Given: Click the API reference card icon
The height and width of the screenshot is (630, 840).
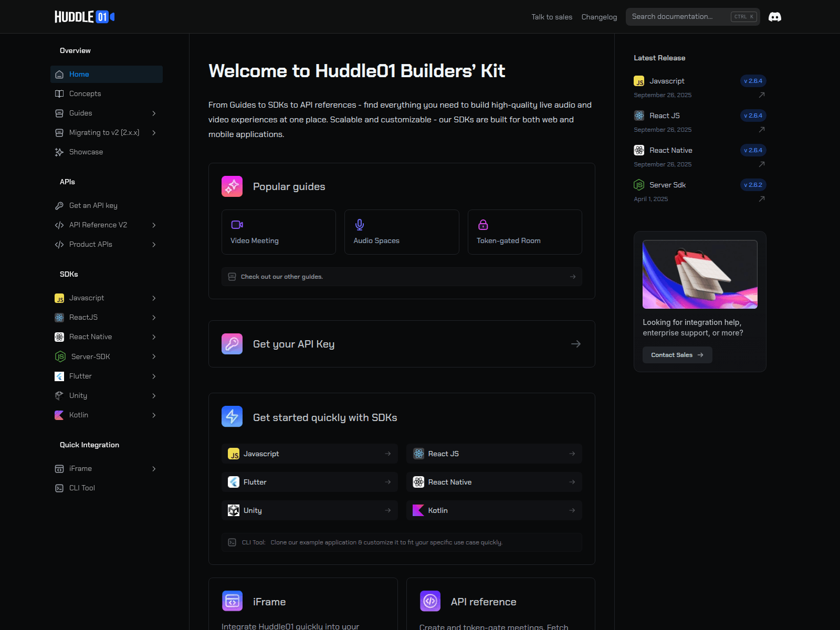Looking at the screenshot, I should point(430,601).
